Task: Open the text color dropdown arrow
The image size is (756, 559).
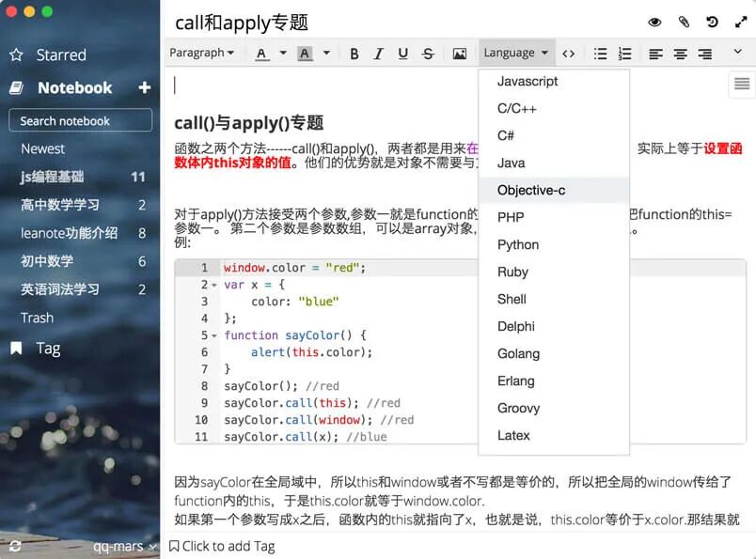Action: point(283,53)
